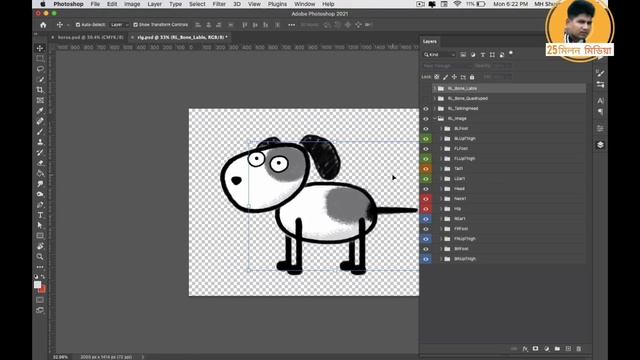
Task: Open the Window menu
Action: point(304,4)
